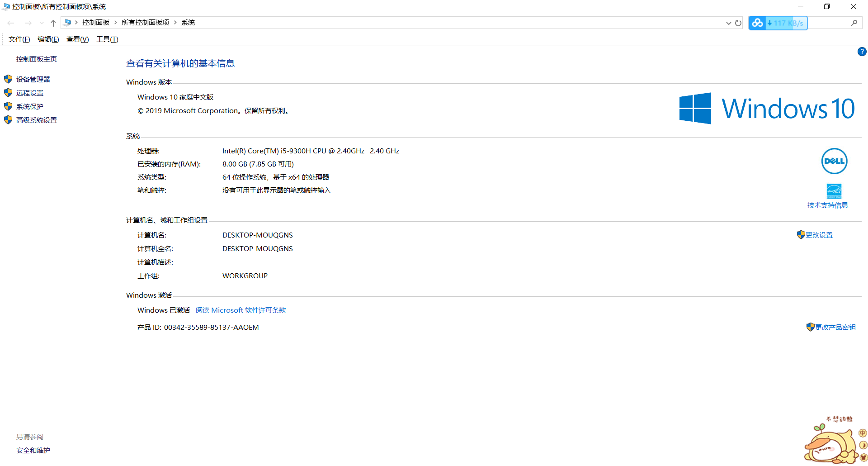The width and height of the screenshot is (868, 466).
Task: Expand chevron after 所有控制面板项 breadcrumb
Action: tap(175, 23)
